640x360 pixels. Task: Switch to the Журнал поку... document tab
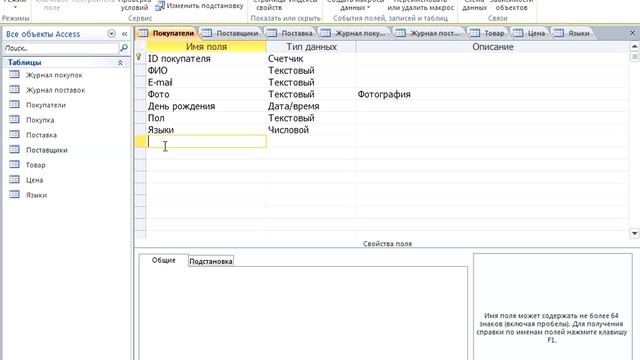(x=354, y=33)
